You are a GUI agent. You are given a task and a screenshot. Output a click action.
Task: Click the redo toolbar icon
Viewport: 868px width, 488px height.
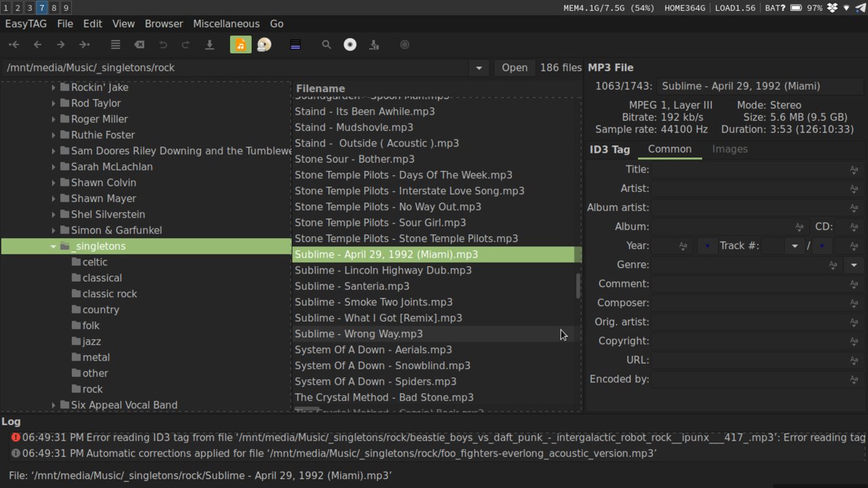pyautogui.click(x=185, y=45)
